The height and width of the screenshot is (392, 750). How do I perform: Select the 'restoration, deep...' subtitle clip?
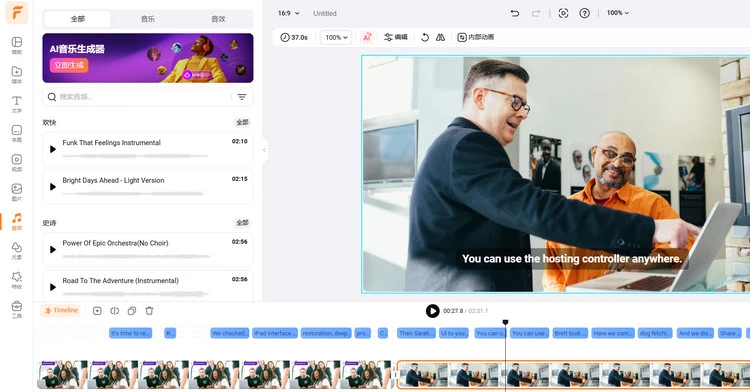326,333
